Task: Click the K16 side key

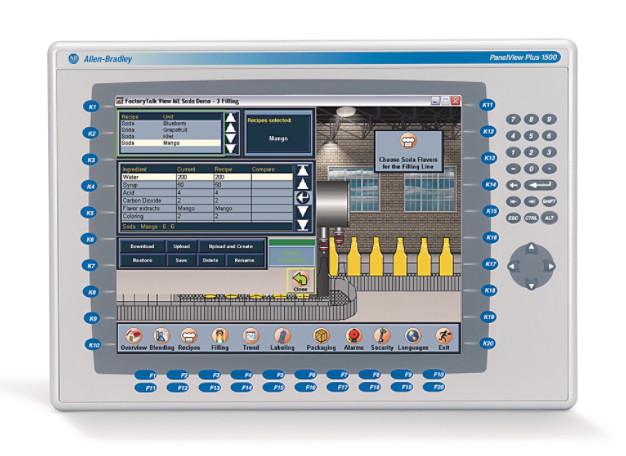Action: coord(491,238)
